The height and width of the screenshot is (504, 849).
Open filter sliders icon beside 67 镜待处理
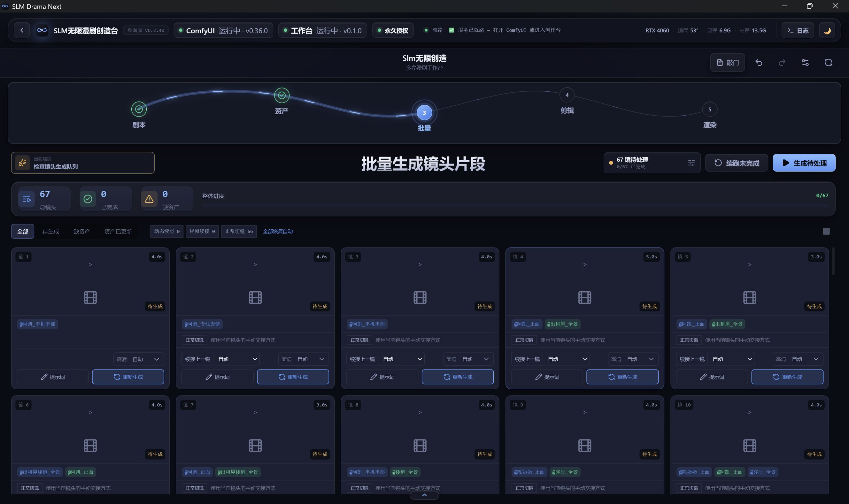[691, 163]
